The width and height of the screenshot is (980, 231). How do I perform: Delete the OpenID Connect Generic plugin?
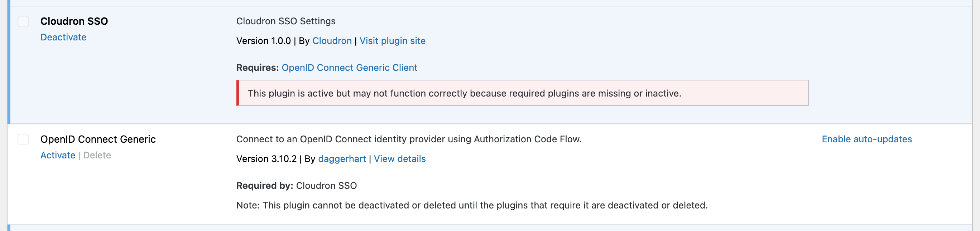click(97, 156)
